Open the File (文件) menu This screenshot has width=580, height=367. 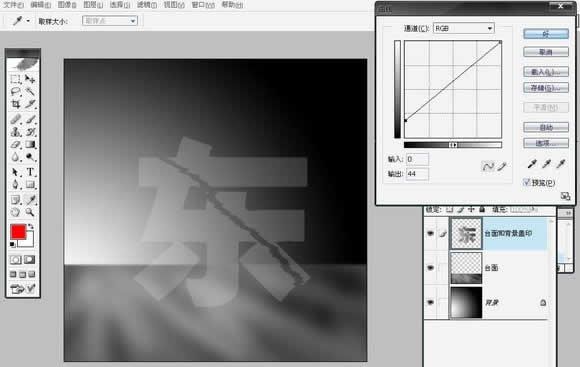[13, 5]
